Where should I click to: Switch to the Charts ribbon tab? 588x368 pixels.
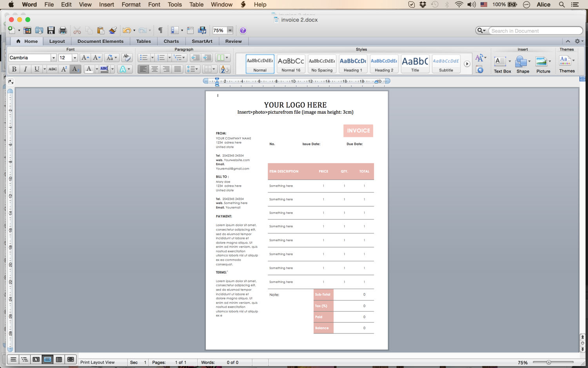click(x=171, y=41)
